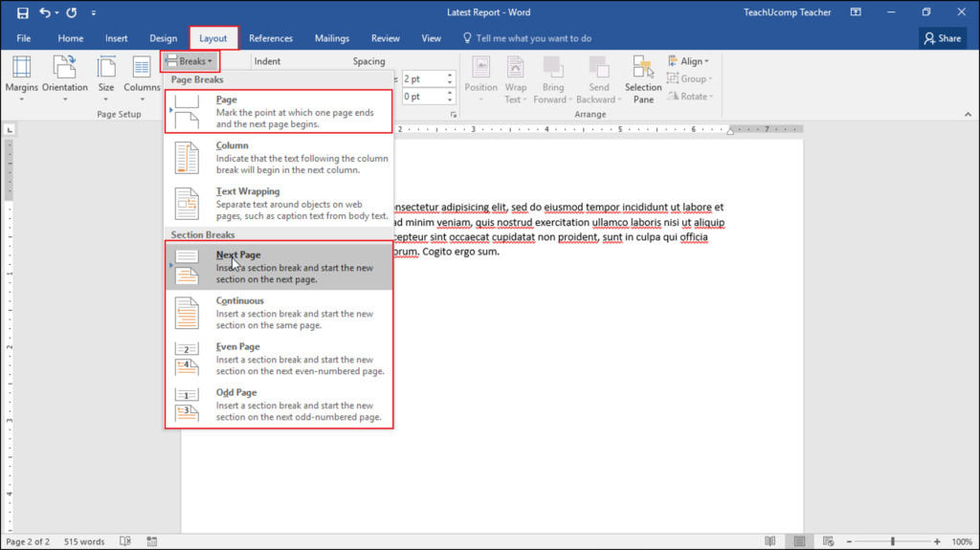Viewport: 980px width, 550px height.
Task: Click the Share button
Action: click(942, 38)
